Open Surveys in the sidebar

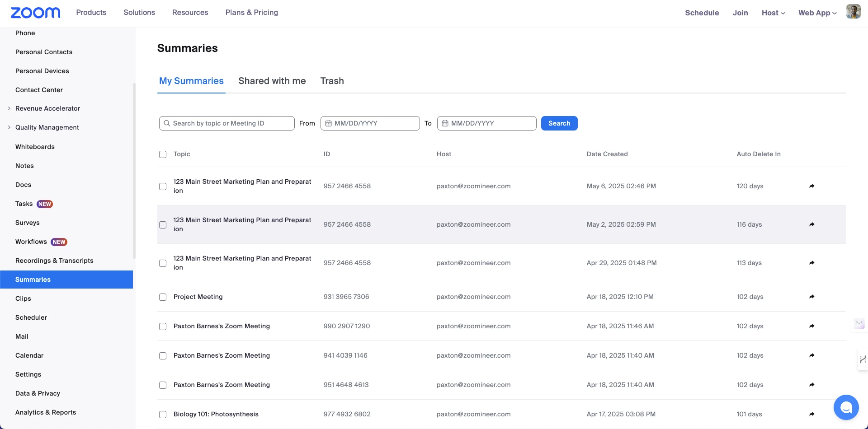28,223
